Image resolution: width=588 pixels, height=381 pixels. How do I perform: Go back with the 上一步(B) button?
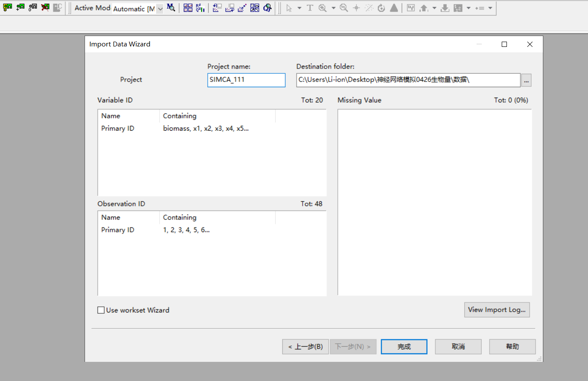click(305, 347)
